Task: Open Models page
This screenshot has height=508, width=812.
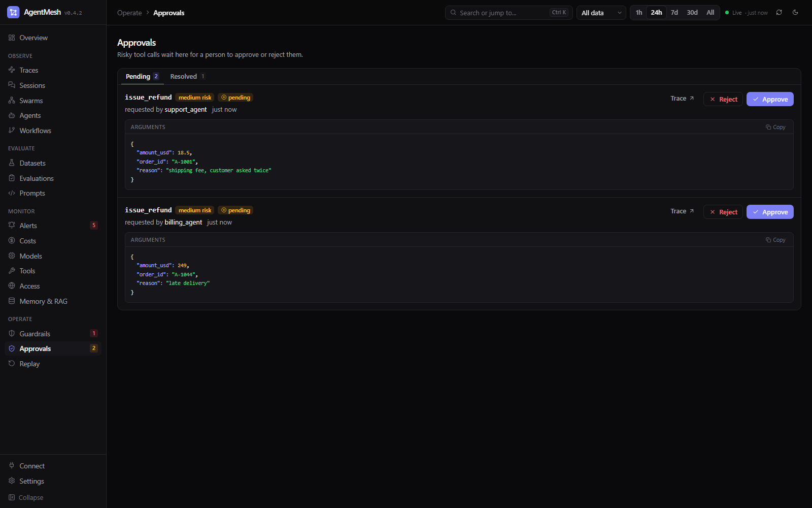Action: click(53, 256)
